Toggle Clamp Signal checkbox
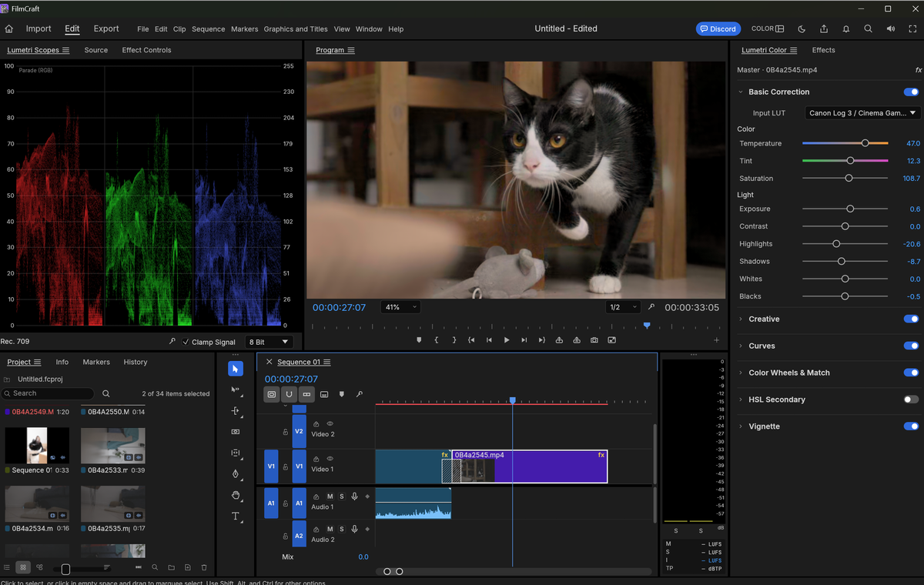The width and height of the screenshot is (924, 585). pyautogui.click(x=186, y=342)
